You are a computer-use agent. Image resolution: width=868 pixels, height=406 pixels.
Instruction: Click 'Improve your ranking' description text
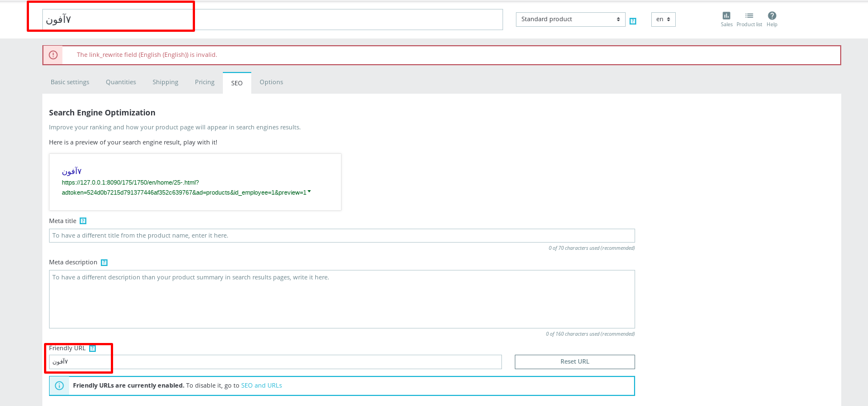[x=175, y=127]
